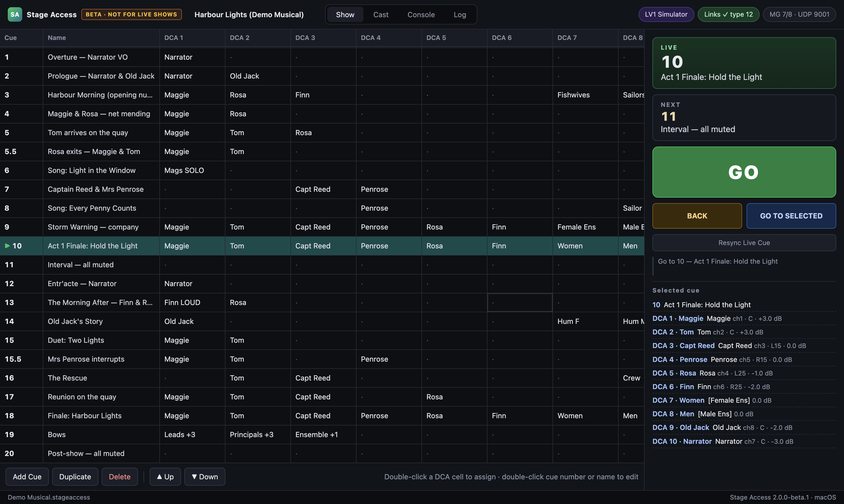Duplicate the selected cue
This screenshot has height=504, width=844.
click(75, 477)
